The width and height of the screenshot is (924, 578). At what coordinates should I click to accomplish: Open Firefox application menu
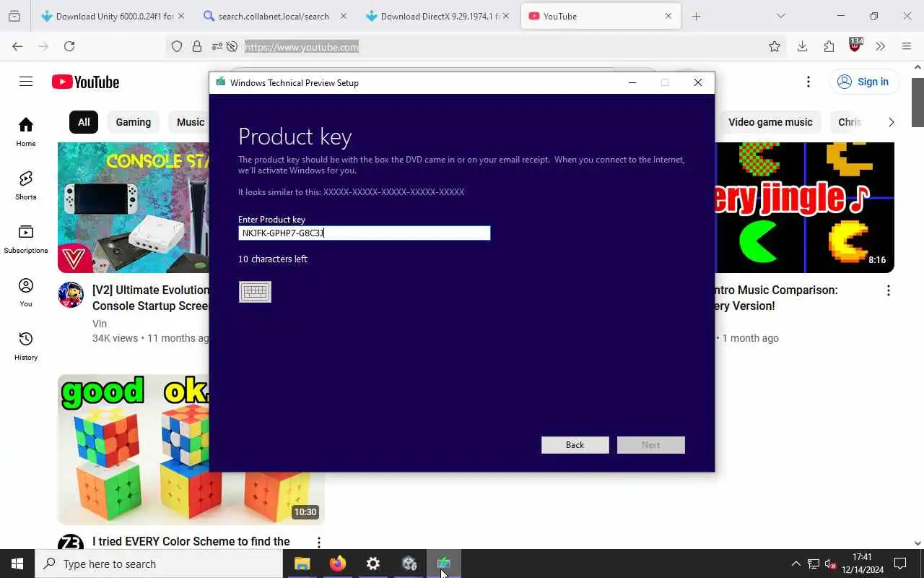point(907,46)
